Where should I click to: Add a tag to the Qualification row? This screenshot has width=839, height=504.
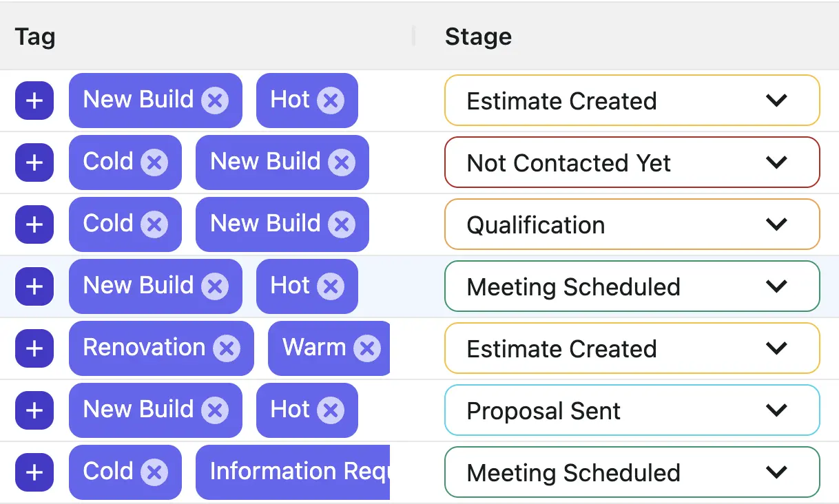34,224
